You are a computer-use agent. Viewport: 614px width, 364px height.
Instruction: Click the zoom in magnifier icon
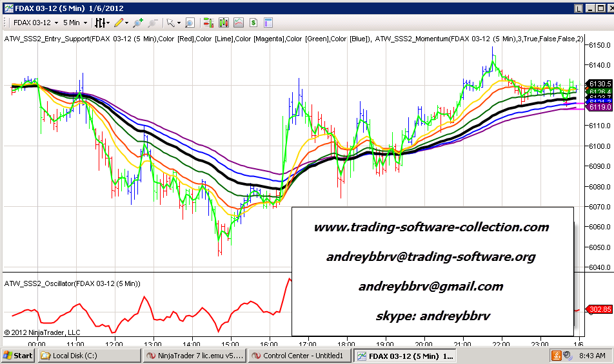coord(138,23)
